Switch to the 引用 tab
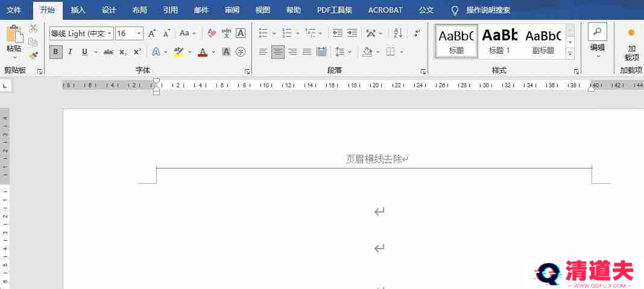This screenshot has height=289, width=644. click(171, 10)
